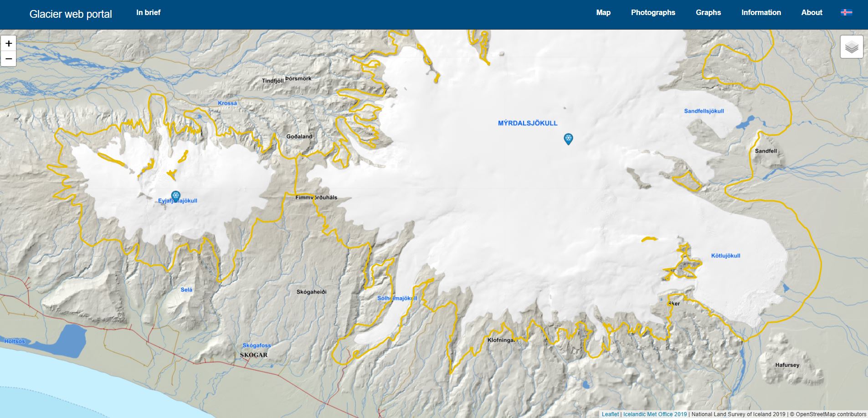Click the zoom in plus button
The image size is (868, 418).
coord(9,44)
